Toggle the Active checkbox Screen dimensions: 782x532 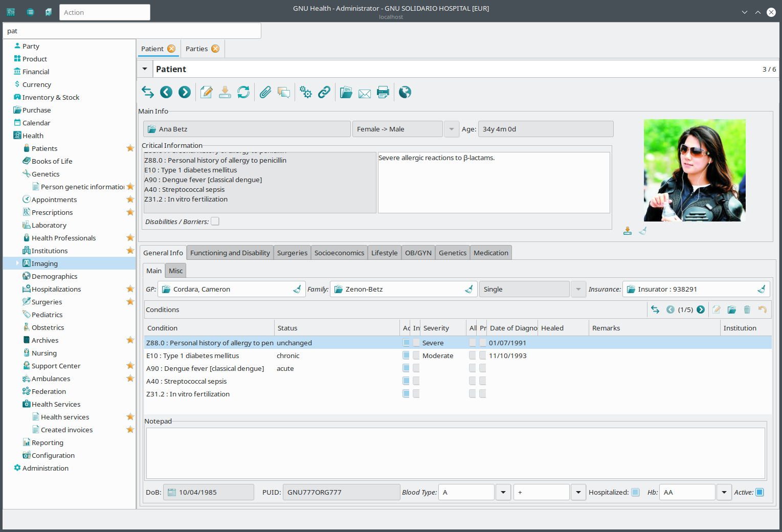(759, 492)
